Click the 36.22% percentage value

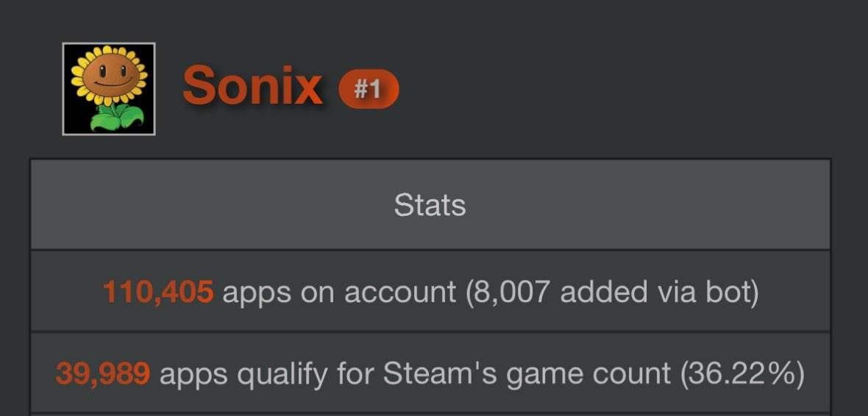coord(742,374)
